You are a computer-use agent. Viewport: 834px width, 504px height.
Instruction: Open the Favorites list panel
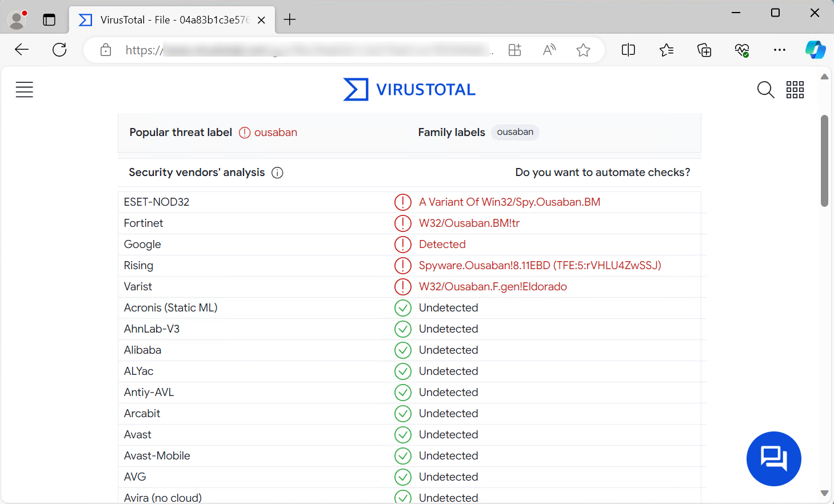coord(667,50)
